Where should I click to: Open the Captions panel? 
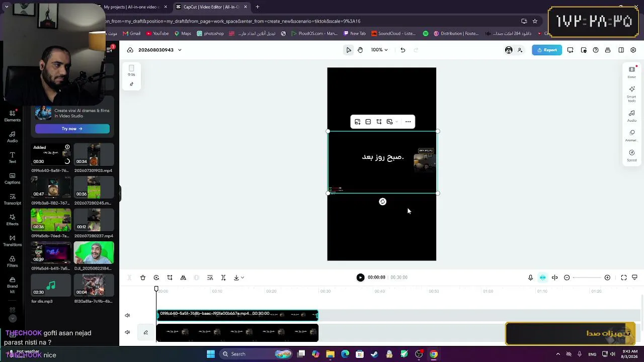tap(12, 178)
